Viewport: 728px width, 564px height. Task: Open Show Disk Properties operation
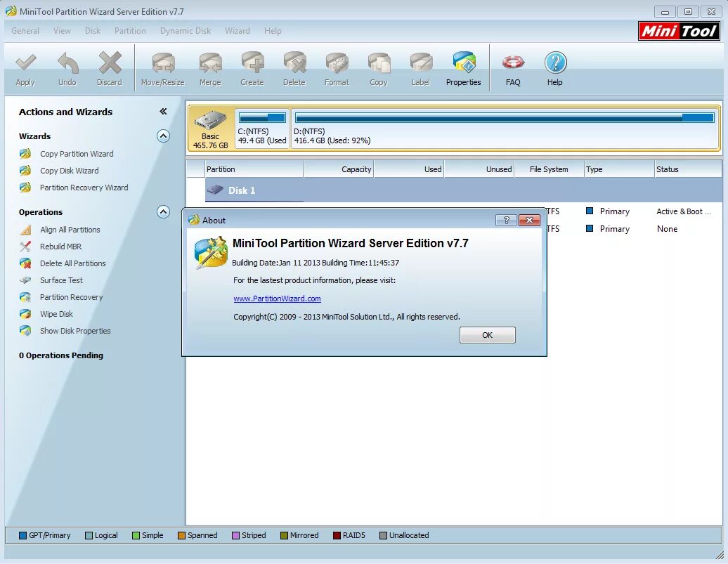(x=75, y=331)
